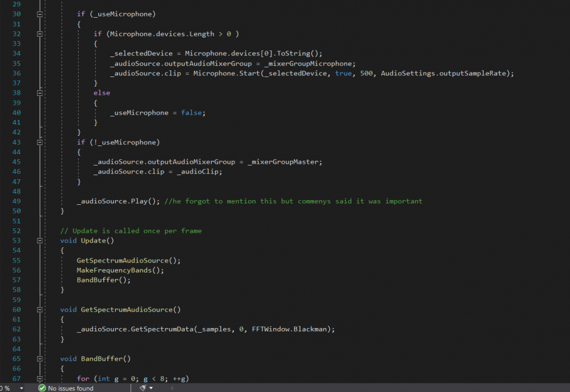
Task: Collapse the 'if (_useMicrophone)' block at line 30
Action: pos(39,14)
